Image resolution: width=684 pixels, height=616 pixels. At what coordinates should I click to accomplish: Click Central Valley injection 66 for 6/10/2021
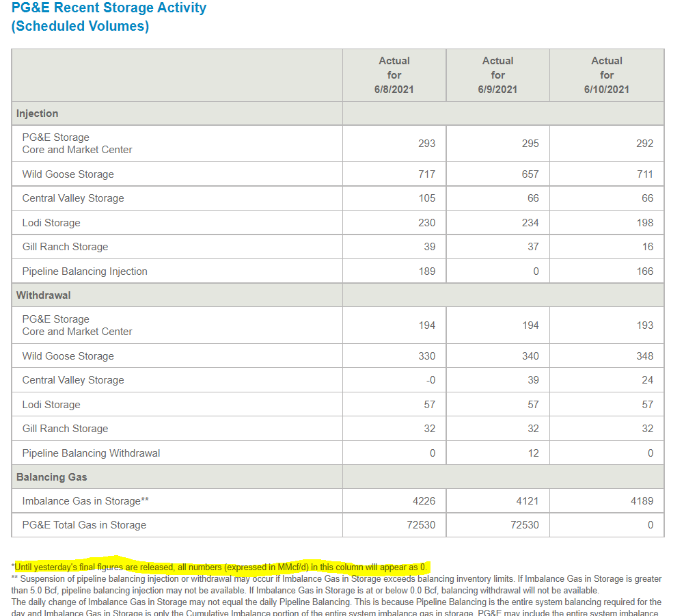(647, 198)
